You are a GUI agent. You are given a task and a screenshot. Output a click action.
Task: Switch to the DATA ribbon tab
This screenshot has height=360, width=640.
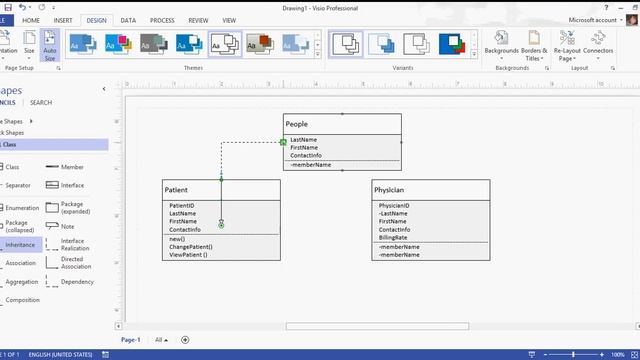(128, 20)
